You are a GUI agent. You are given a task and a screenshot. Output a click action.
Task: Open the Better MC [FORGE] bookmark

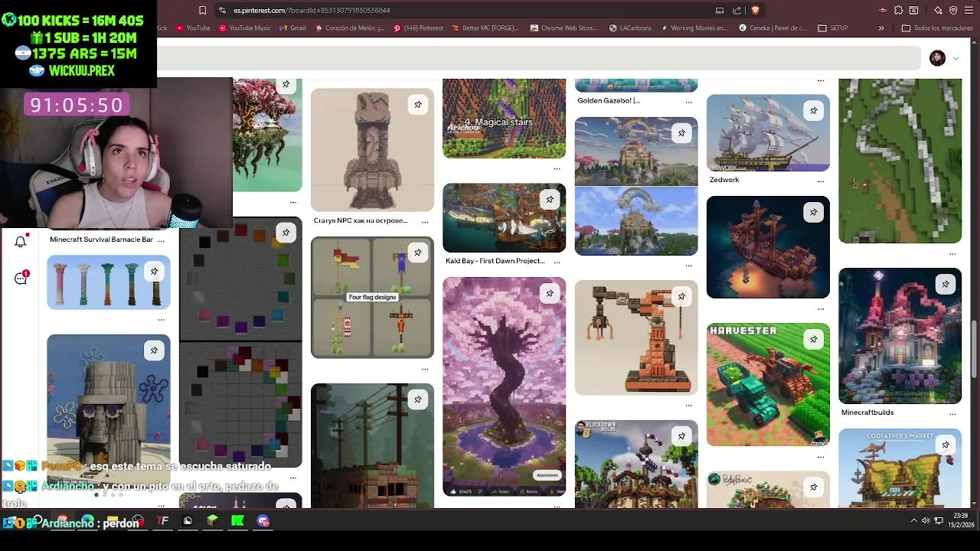(485, 28)
